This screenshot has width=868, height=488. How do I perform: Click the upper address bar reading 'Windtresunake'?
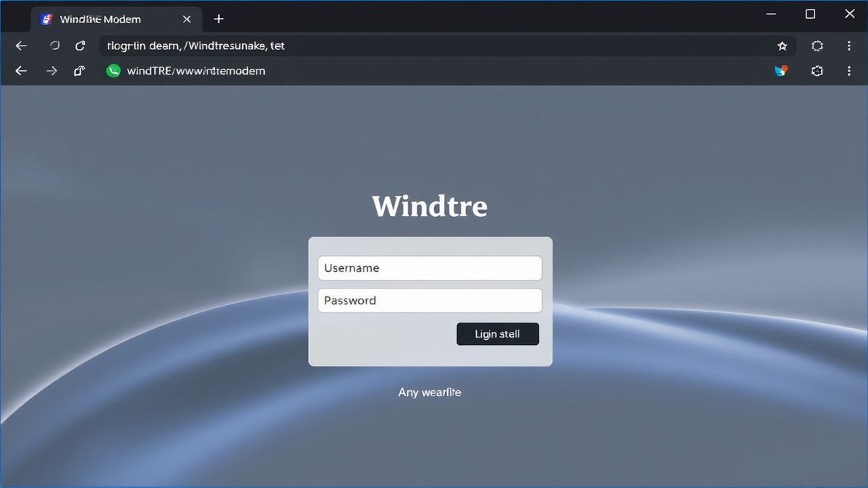tap(447, 46)
